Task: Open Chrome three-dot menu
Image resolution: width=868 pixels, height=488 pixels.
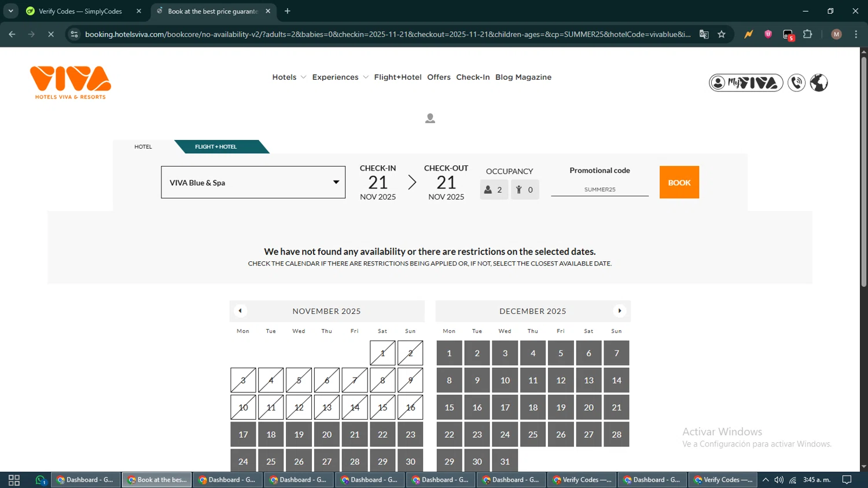Action: 856,34
